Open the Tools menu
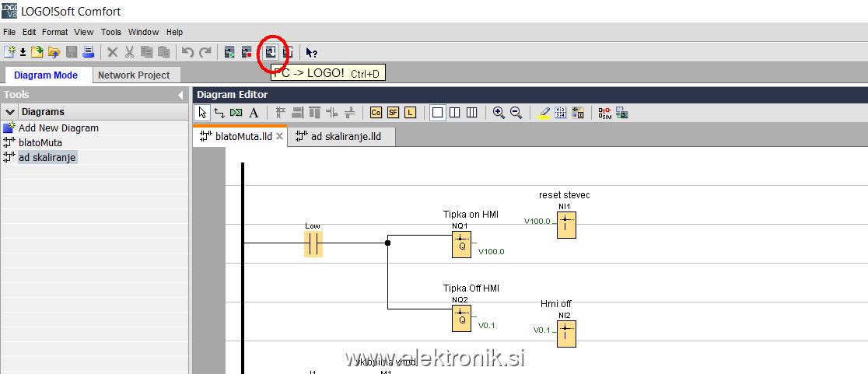 (111, 32)
